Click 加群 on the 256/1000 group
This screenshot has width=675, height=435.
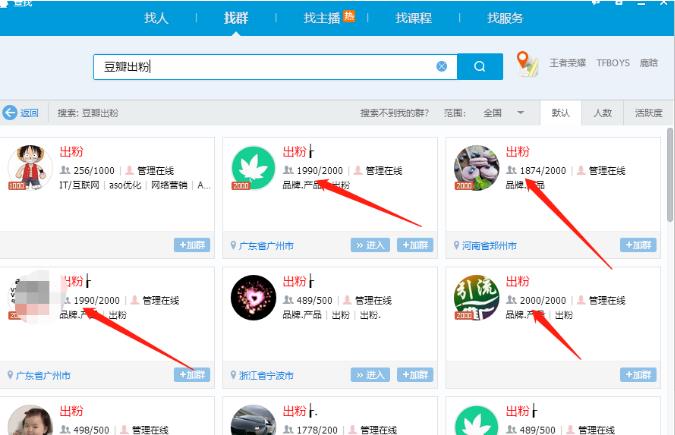[192, 245]
